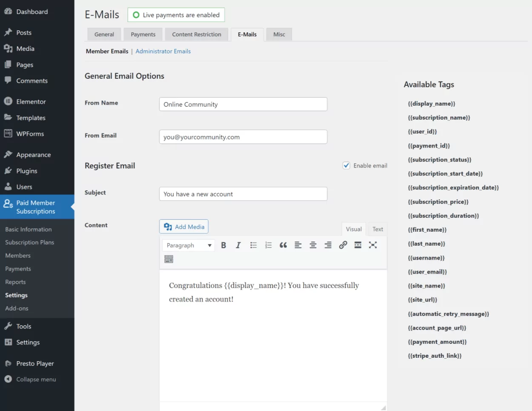Switch to the General tab
The height and width of the screenshot is (411, 532).
pyautogui.click(x=104, y=34)
